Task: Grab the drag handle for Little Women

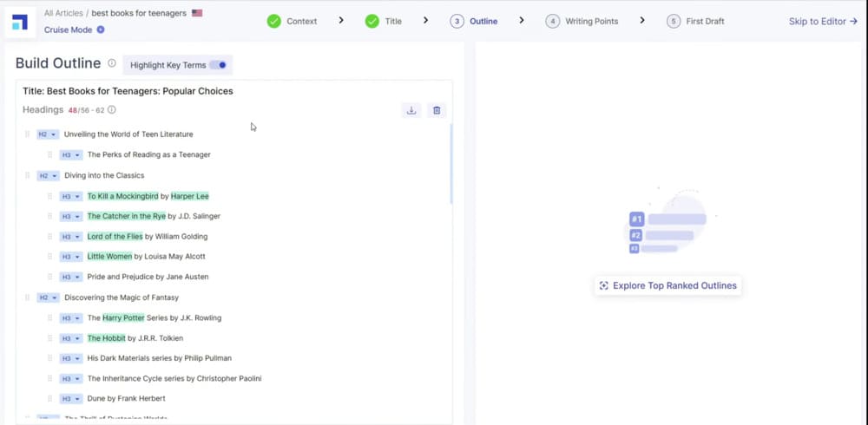Action: [x=49, y=256]
